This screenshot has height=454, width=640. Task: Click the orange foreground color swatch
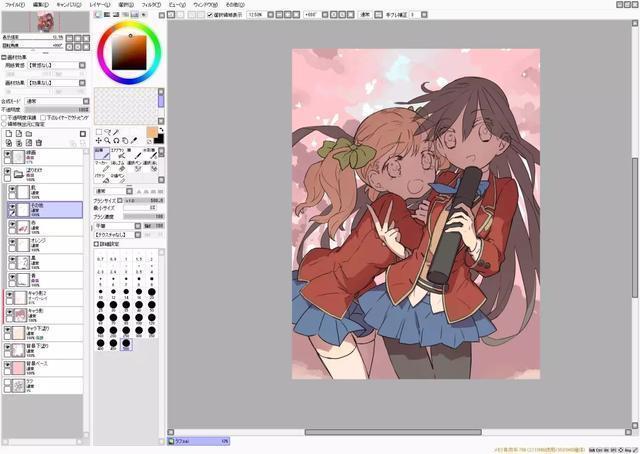pos(152,132)
